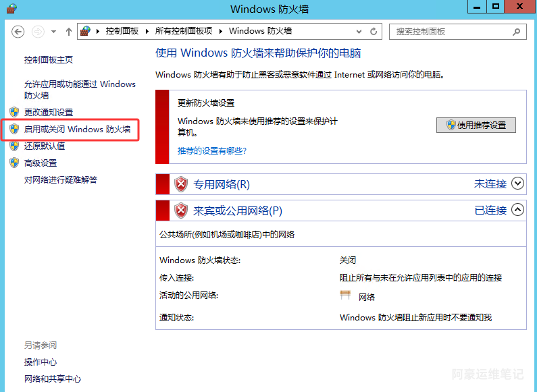Click the search magnifier icon
This screenshot has height=392, width=537.
[517, 32]
